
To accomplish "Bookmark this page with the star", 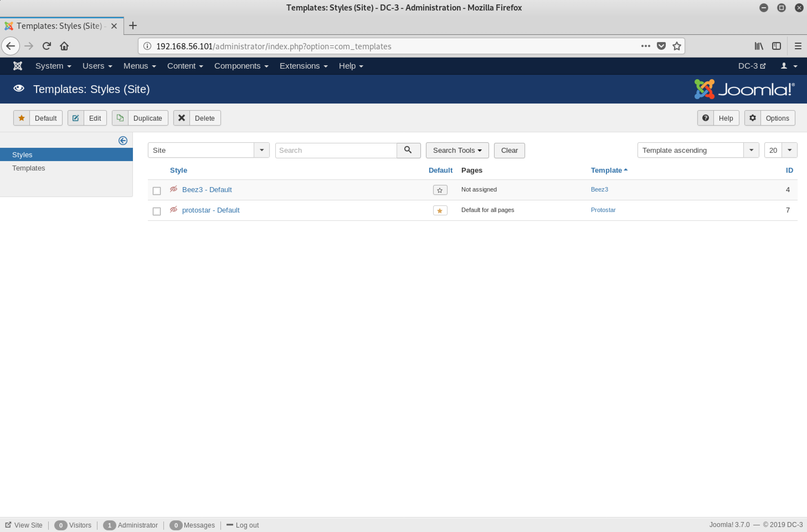I will (677, 46).
